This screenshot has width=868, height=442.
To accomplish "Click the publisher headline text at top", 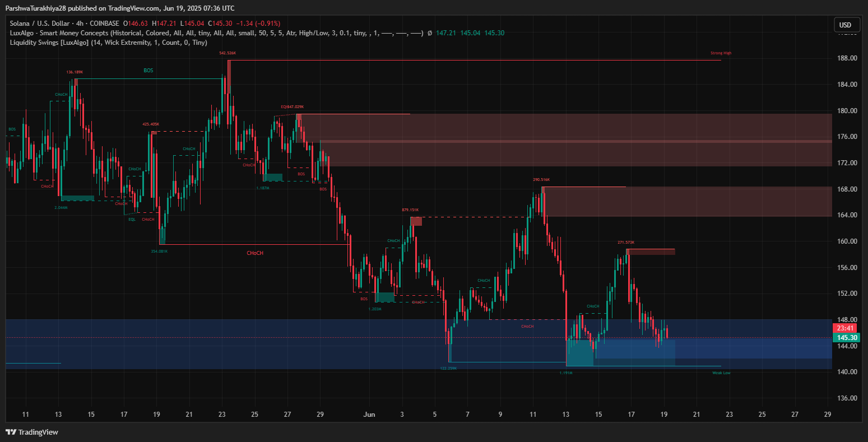I will (x=120, y=8).
